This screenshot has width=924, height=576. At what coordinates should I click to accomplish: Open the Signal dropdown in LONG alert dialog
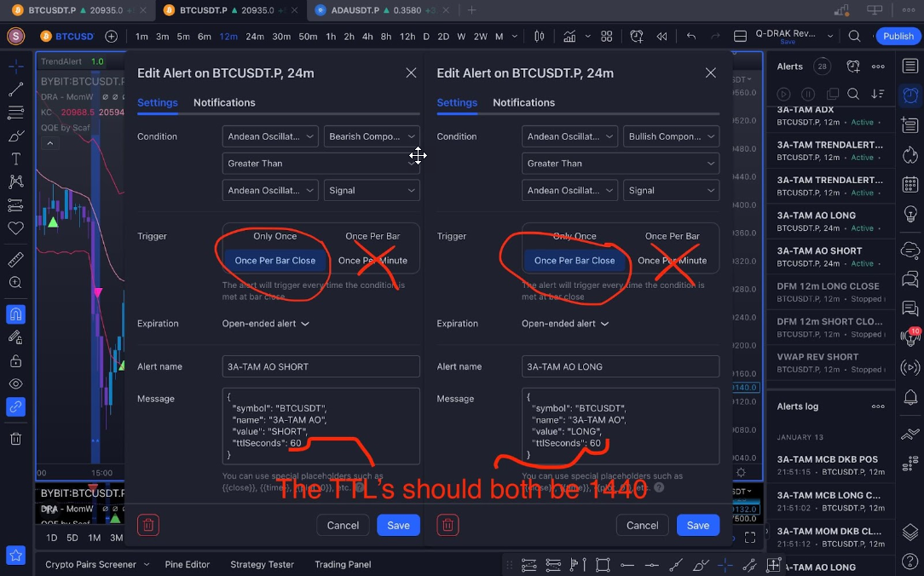coord(671,191)
